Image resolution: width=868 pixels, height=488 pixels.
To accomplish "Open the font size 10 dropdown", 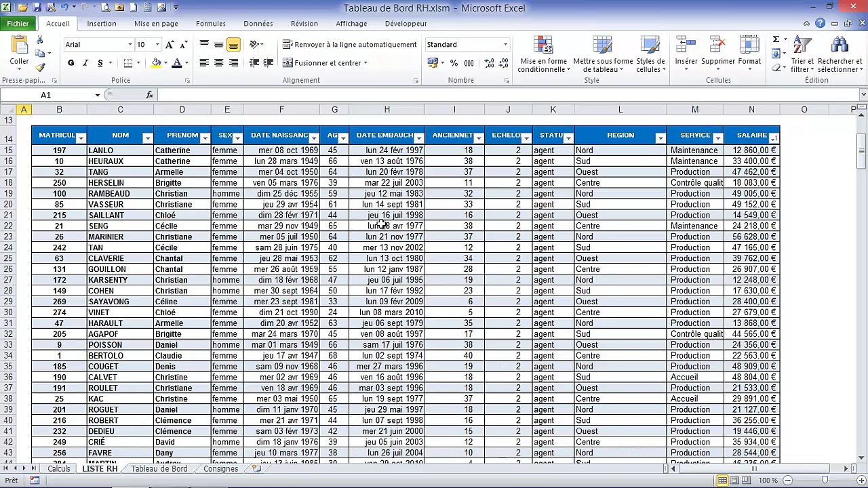I will [x=157, y=45].
